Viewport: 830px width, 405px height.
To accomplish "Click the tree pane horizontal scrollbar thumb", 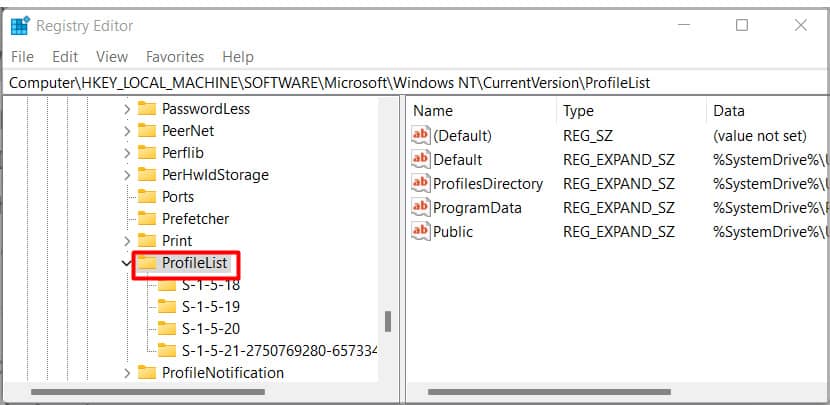I will (148, 392).
